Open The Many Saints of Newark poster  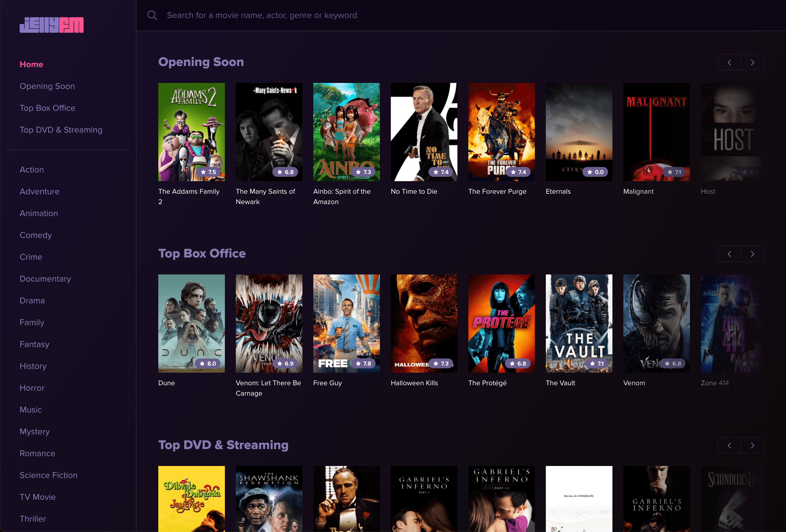point(269,132)
